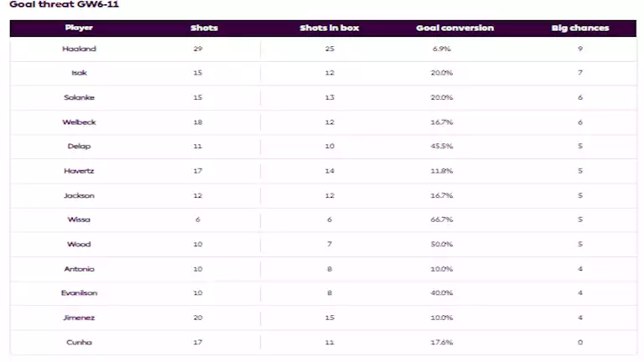Sort by the Shots column header
Viewport: 644px width, 362px height.
(x=204, y=28)
